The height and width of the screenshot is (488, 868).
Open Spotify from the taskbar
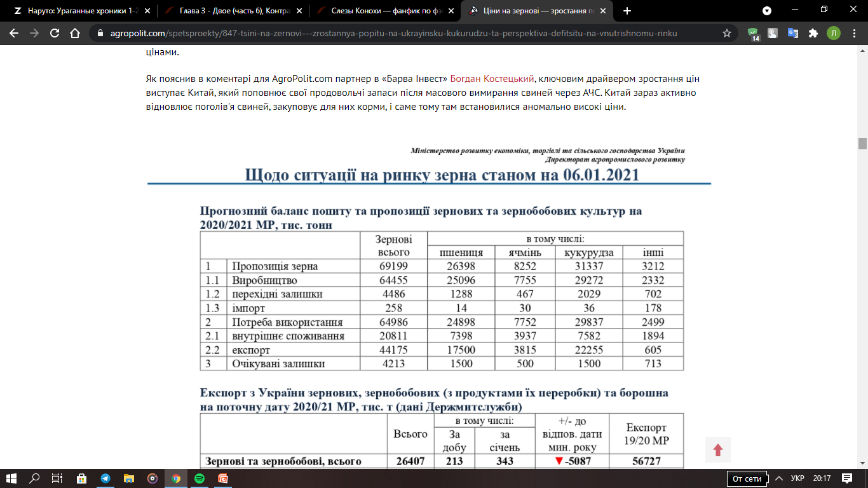pyautogui.click(x=200, y=478)
